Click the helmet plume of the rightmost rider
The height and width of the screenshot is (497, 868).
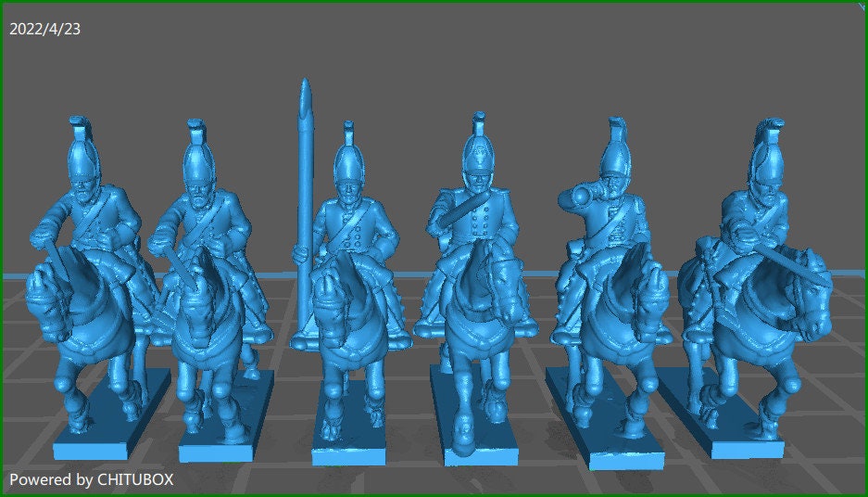(x=772, y=132)
